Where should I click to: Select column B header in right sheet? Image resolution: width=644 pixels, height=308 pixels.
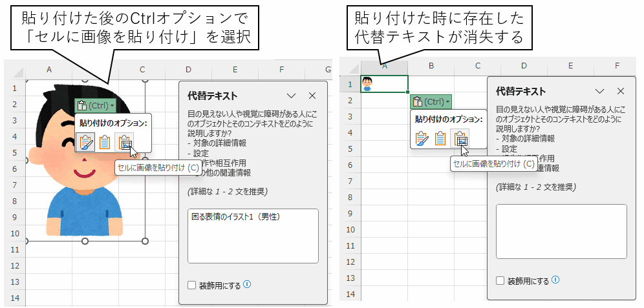tap(431, 65)
